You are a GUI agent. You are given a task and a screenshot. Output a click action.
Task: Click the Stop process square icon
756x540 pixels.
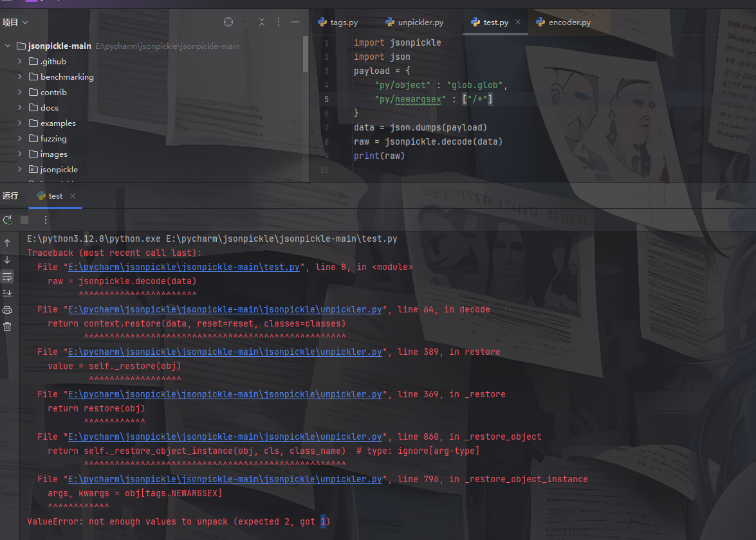[x=24, y=220]
